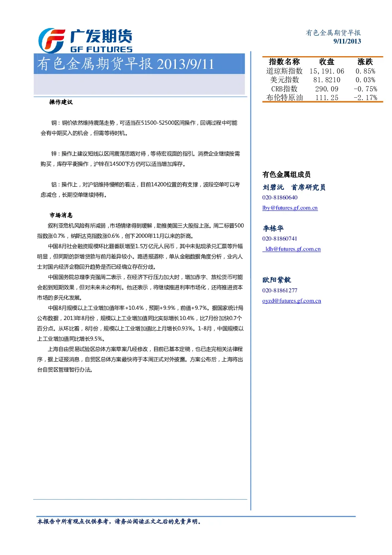Screen dimensions: 392x555
Task: Click the -0.75% change value
Action: point(365,89)
